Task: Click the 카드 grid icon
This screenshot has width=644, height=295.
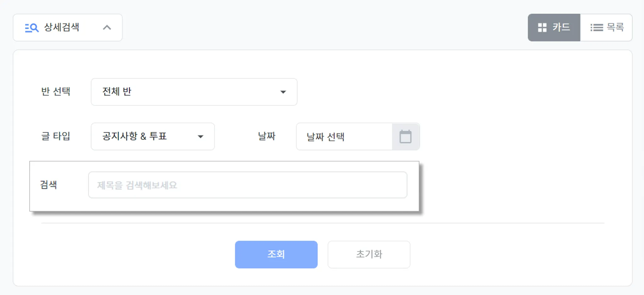Action: pyautogui.click(x=542, y=28)
